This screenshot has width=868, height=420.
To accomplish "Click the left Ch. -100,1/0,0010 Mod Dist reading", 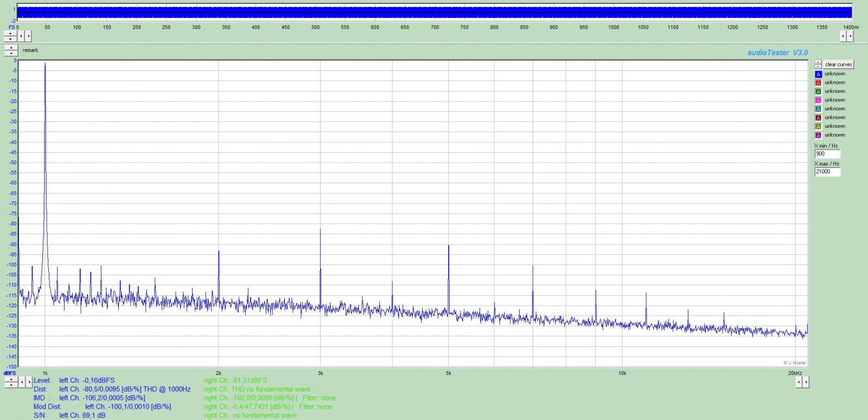I will click(x=128, y=406).
